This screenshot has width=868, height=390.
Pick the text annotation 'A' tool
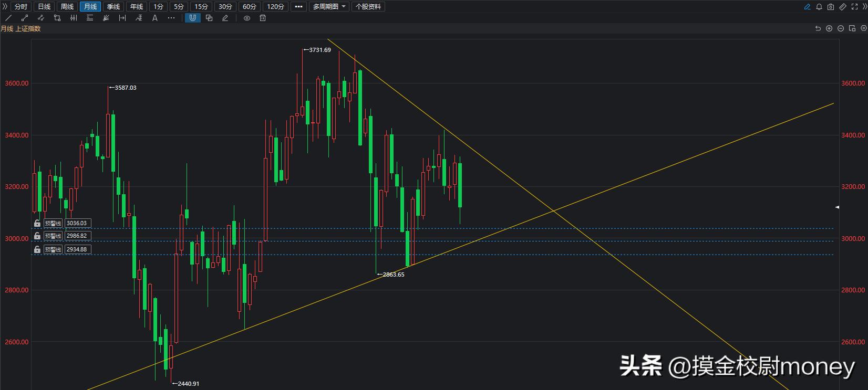point(154,18)
